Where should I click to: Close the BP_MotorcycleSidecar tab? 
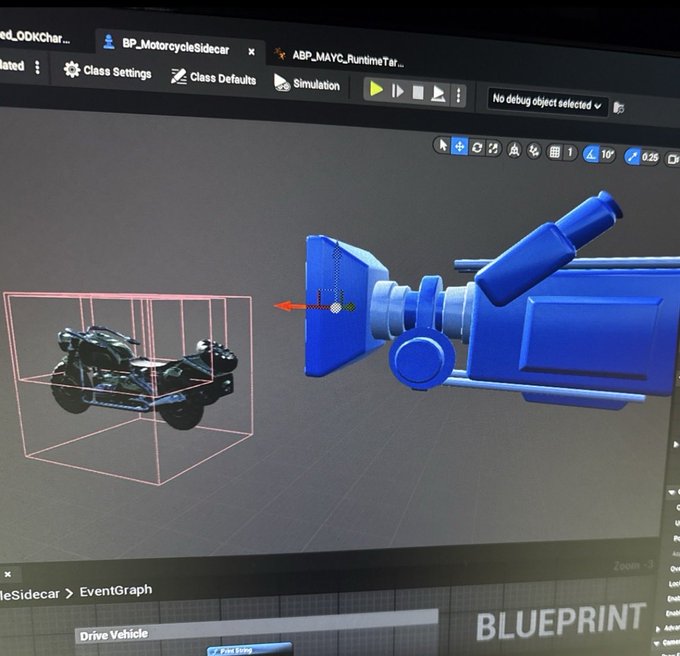click(x=251, y=52)
